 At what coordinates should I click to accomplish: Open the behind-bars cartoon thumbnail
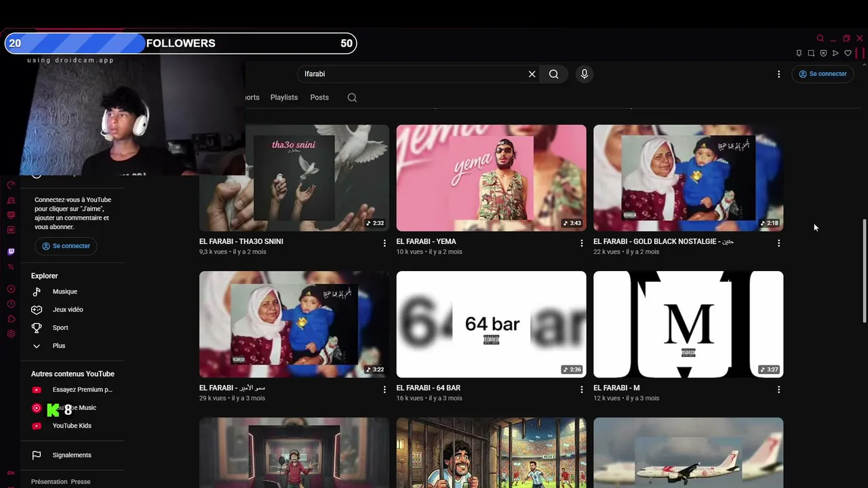[x=492, y=453]
